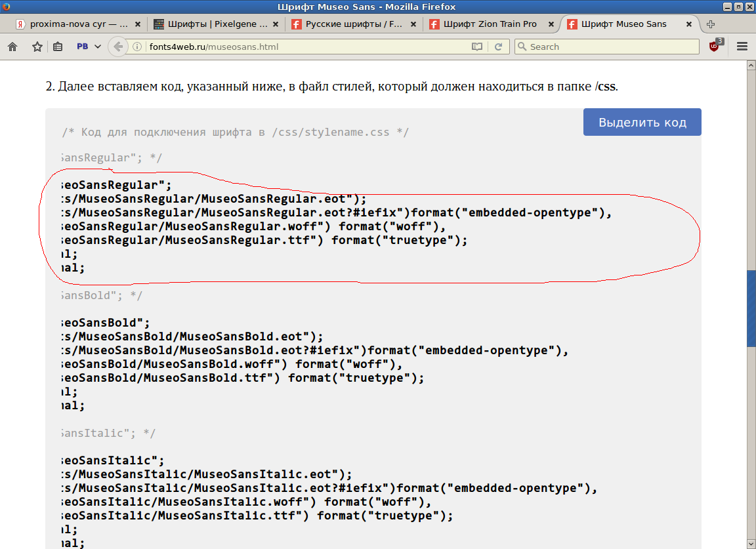This screenshot has width=756, height=549.
Task: Click the Pixelgene tab favicon
Action: (159, 24)
